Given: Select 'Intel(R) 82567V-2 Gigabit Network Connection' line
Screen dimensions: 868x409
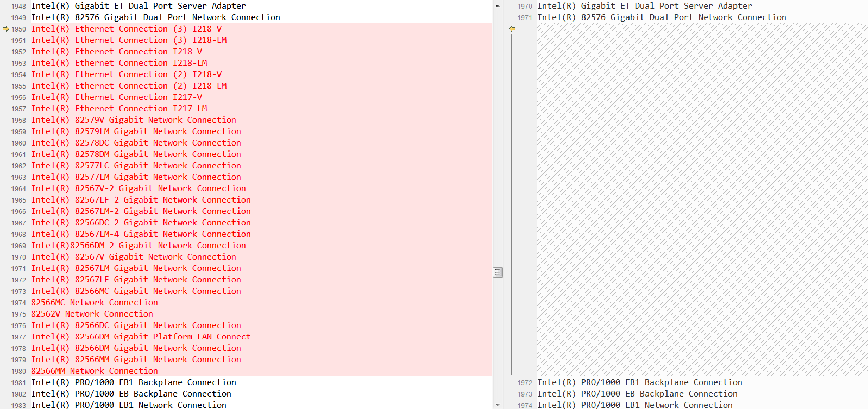Looking at the screenshot, I should (139, 188).
